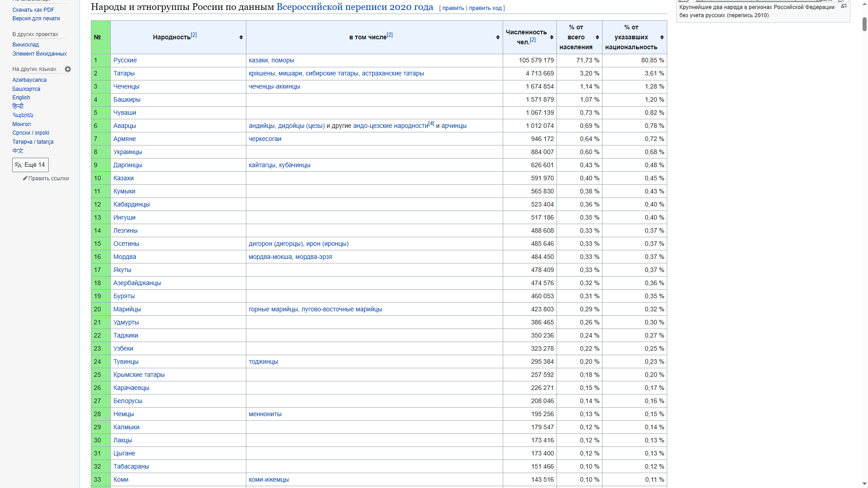Open 'править код' section edit link
The width and height of the screenshot is (868, 488).
click(x=485, y=8)
